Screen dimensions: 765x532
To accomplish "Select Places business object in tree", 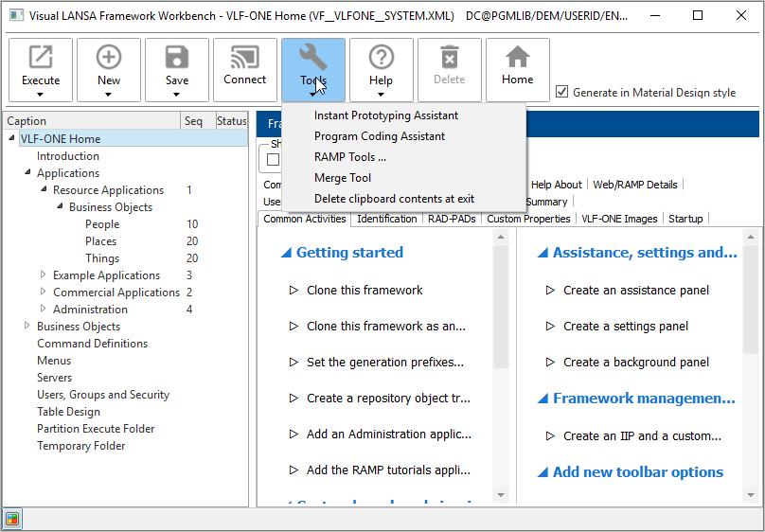I will click(x=100, y=241).
